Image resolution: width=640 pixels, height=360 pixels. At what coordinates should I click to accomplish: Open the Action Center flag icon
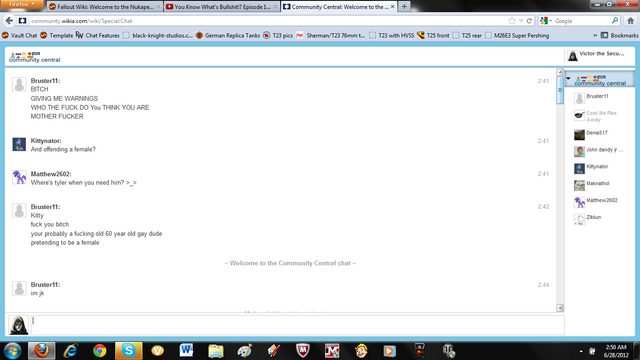pyautogui.click(x=592, y=351)
